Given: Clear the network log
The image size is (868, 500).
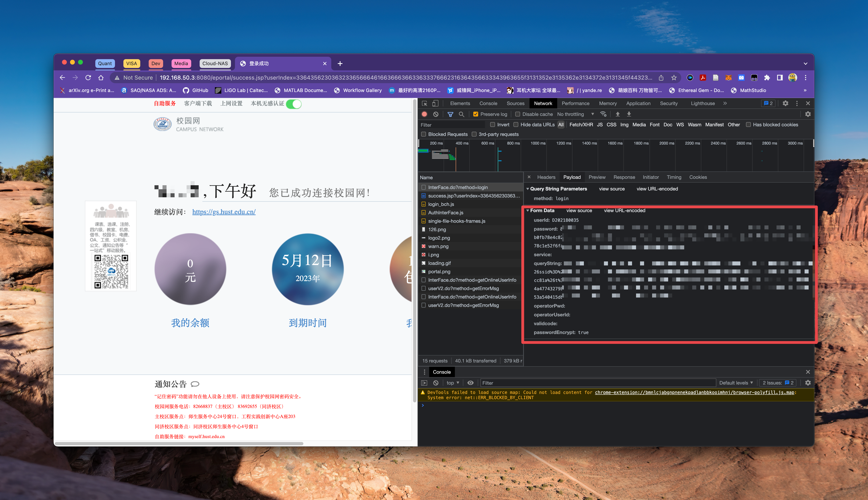Looking at the screenshot, I should point(436,114).
